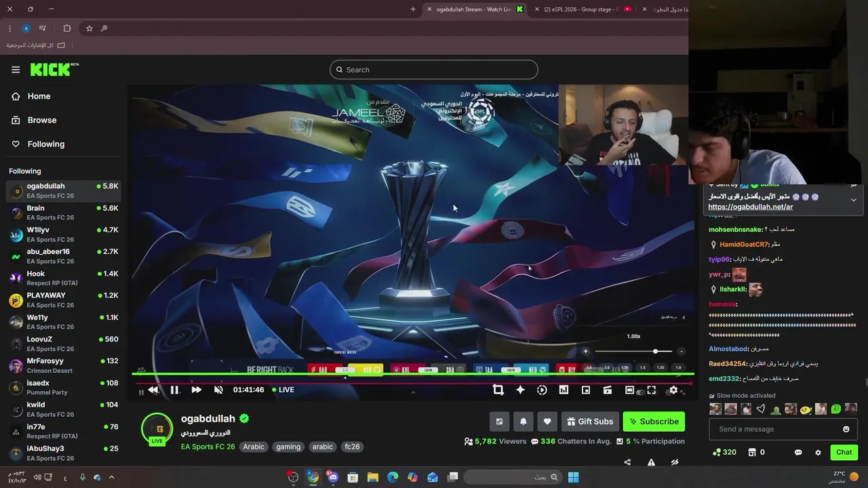Open the ogabdullah.net/ar pinned link
This screenshot has height=488, width=868.
pyautogui.click(x=750, y=207)
